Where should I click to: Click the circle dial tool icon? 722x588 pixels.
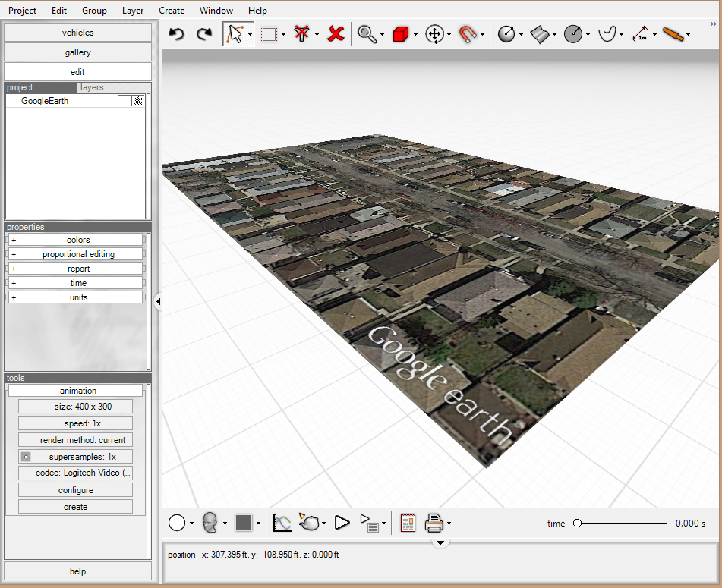pyautogui.click(x=506, y=34)
